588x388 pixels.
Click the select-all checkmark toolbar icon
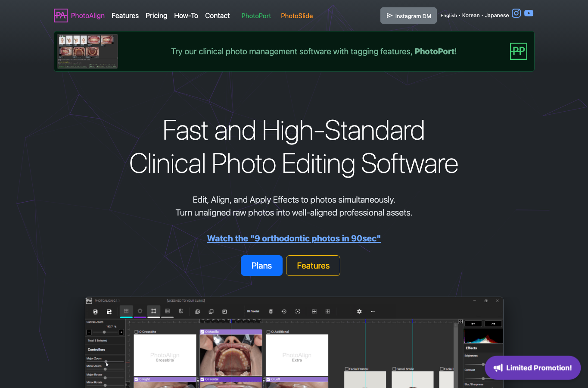[x=198, y=312]
